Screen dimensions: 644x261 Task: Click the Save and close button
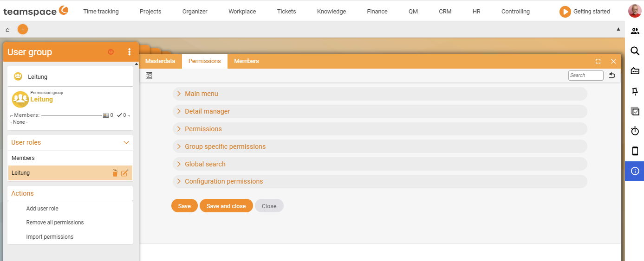[x=226, y=206]
